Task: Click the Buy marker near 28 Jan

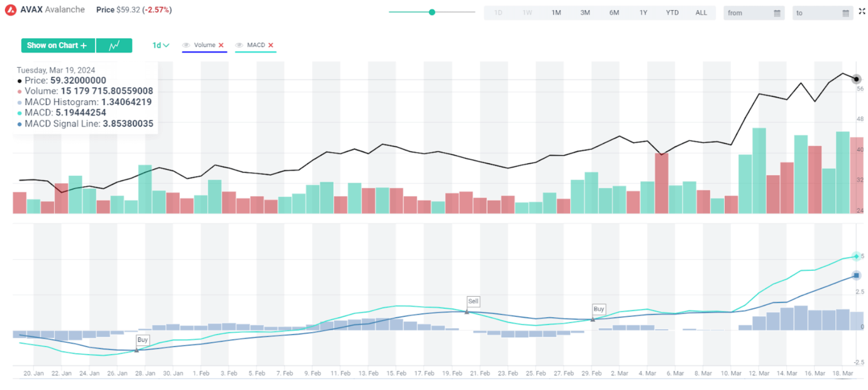Action: (142, 340)
